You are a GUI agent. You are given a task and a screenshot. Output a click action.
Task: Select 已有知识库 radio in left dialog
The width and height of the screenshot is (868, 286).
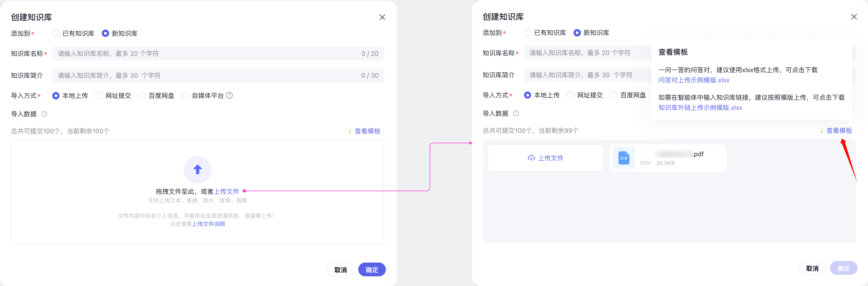56,33
